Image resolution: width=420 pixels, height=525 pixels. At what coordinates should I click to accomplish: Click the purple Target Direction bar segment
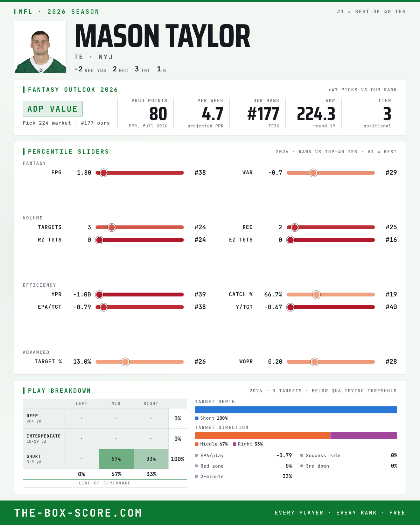tap(364, 436)
